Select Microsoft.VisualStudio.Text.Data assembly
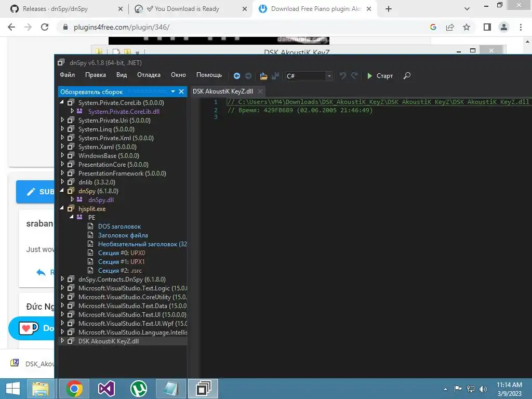The height and width of the screenshot is (399, 532). pyautogui.click(x=132, y=305)
